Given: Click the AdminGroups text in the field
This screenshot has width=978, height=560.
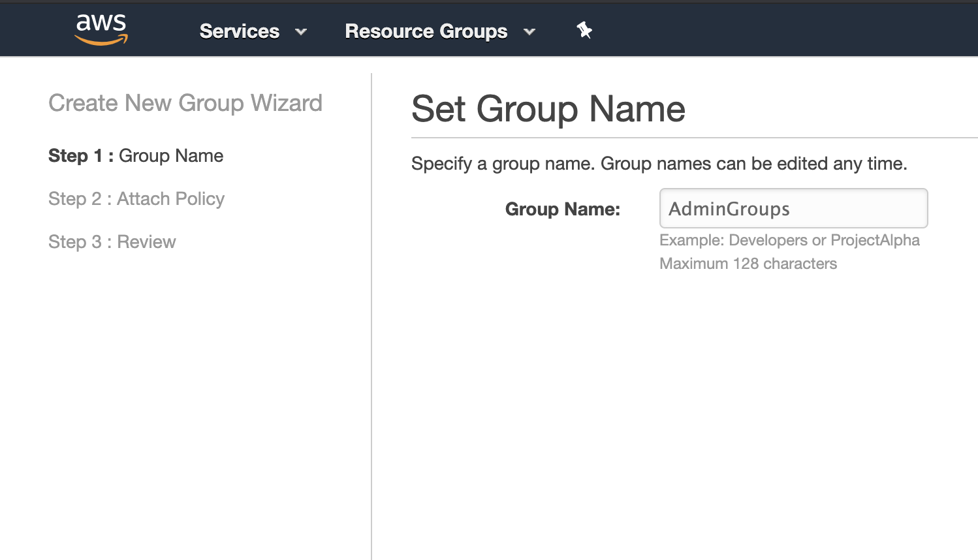Looking at the screenshot, I should click(729, 209).
